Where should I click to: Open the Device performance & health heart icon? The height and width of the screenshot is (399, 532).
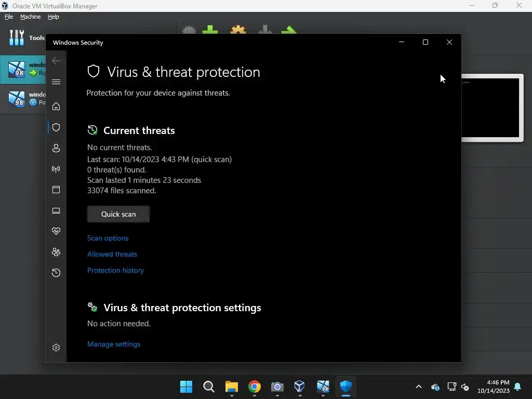click(56, 231)
